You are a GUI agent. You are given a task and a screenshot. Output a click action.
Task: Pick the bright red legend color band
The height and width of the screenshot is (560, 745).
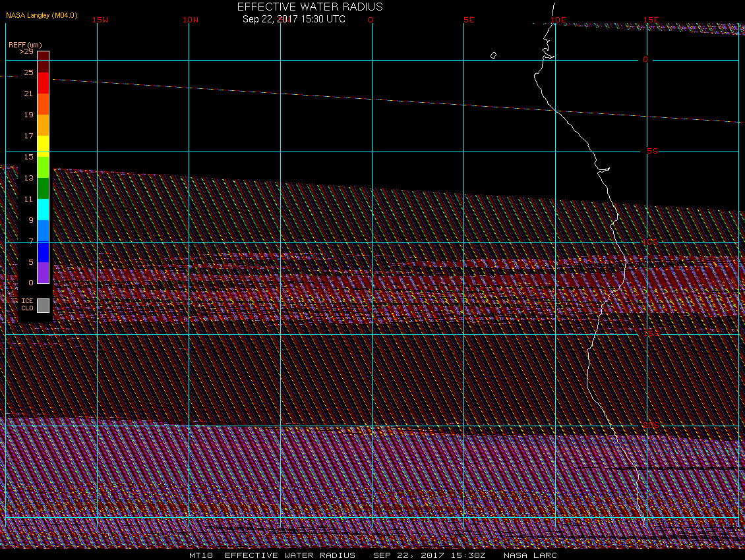[x=43, y=83]
